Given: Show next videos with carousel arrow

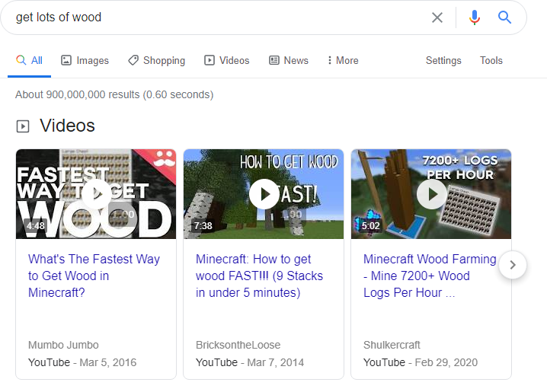Looking at the screenshot, I should point(513,265).
